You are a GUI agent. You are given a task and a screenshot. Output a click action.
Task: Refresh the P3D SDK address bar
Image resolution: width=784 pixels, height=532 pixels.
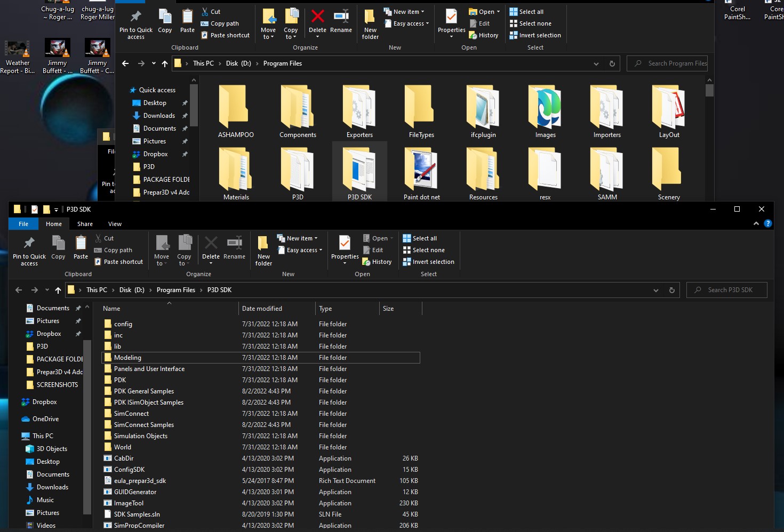[x=671, y=290]
